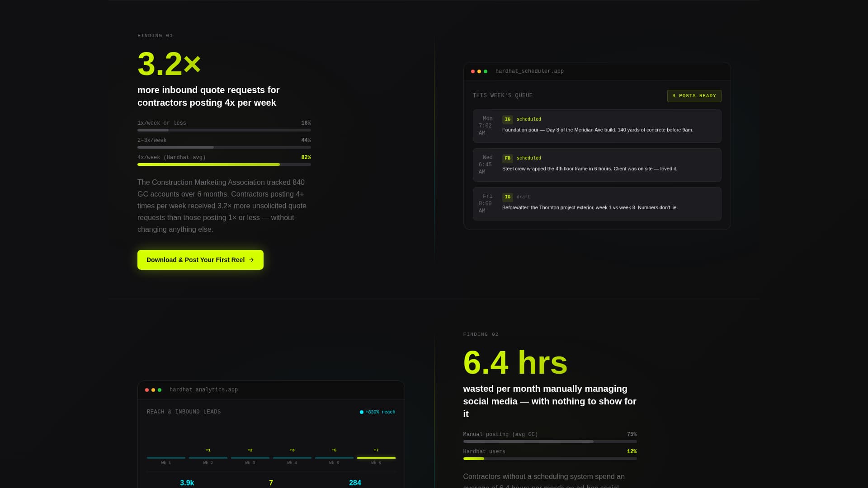
Task: Click the 7 stat in analytics panel
Action: coord(271,483)
